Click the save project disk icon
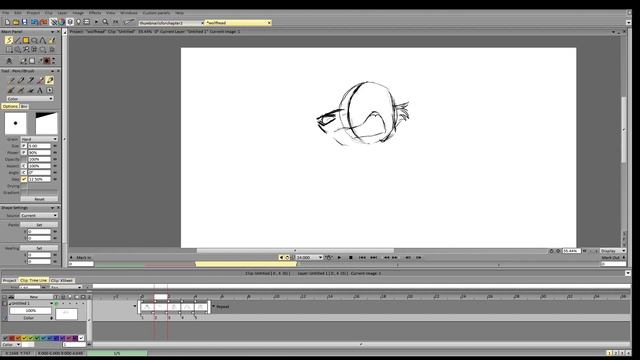Screen dimensions: 640x360 click(24, 22)
